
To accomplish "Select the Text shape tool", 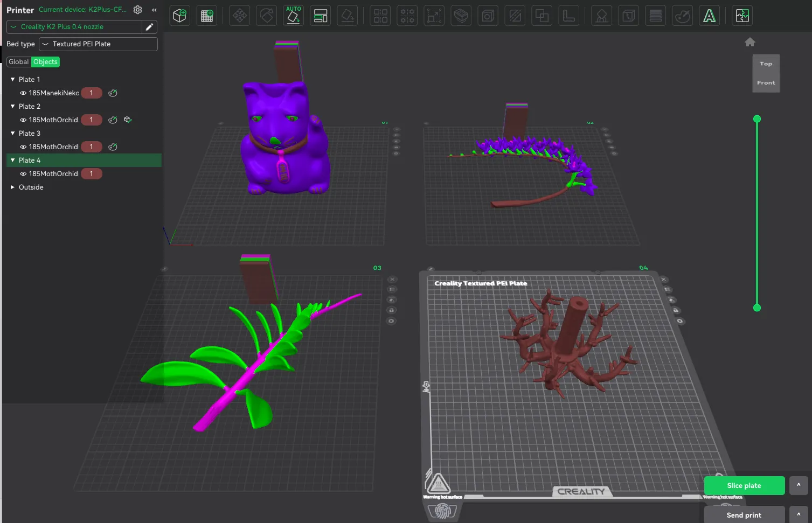I will pyautogui.click(x=710, y=16).
